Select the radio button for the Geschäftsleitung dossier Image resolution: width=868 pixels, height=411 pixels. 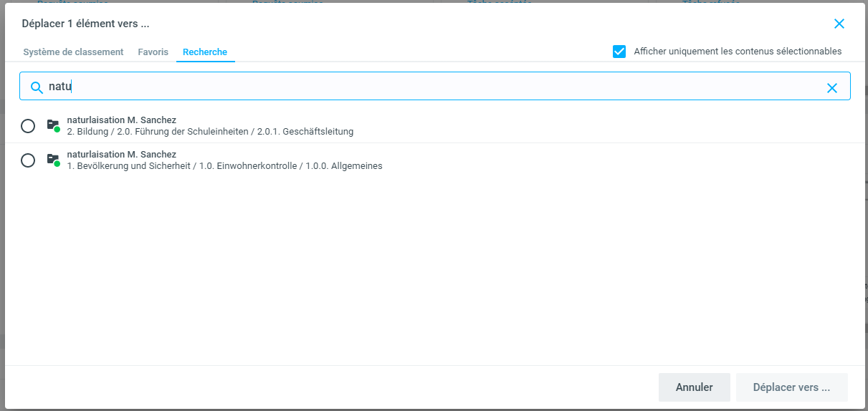(28, 126)
